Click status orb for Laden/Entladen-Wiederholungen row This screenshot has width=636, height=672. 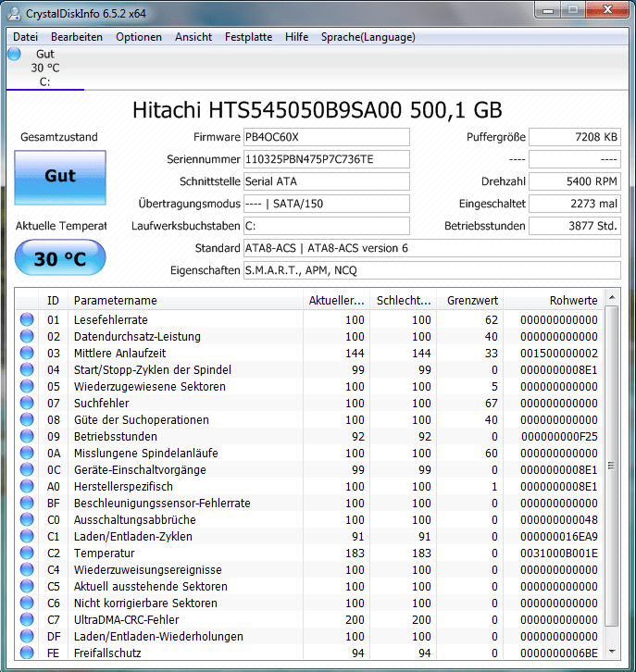(x=27, y=637)
